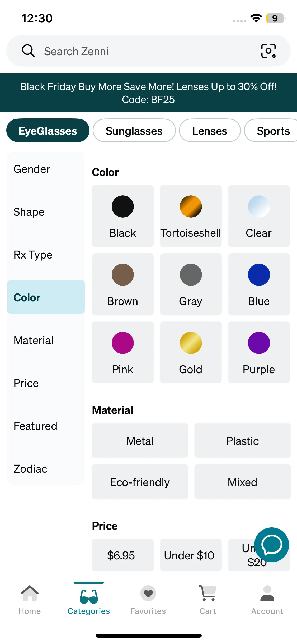The height and width of the screenshot is (644, 297).
Task: Switch to the Lenses tab
Action: pos(210,131)
